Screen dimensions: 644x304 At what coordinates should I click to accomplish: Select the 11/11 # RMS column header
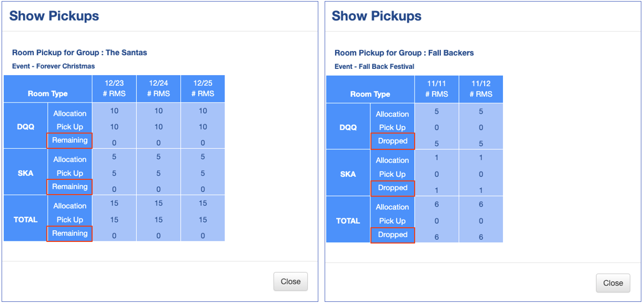coord(437,89)
